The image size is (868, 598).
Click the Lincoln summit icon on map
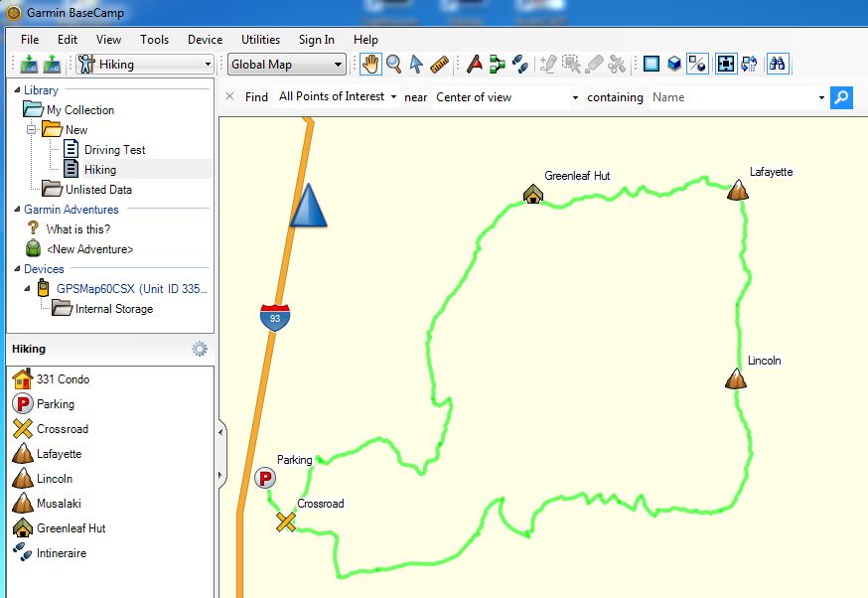point(736,378)
